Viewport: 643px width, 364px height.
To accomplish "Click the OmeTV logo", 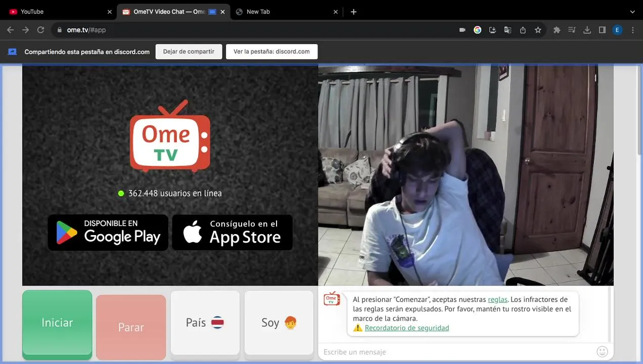I will [x=170, y=136].
